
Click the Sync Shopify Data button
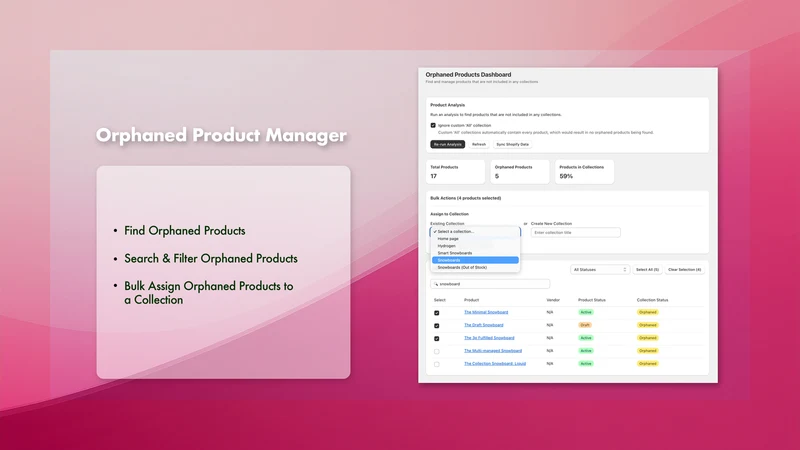point(513,144)
